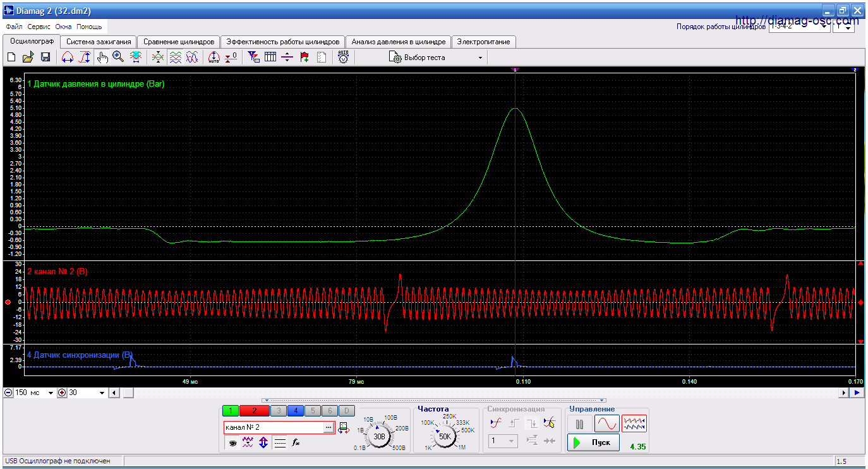Activate the hand pan tool
The width and height of the screenshot is (868, 469).
tap(103, 58)
